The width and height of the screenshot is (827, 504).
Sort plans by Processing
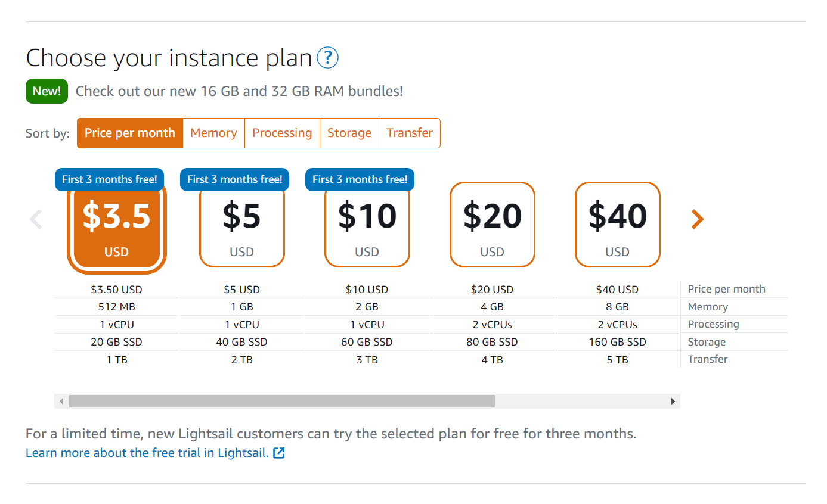(x=282, y=133)
